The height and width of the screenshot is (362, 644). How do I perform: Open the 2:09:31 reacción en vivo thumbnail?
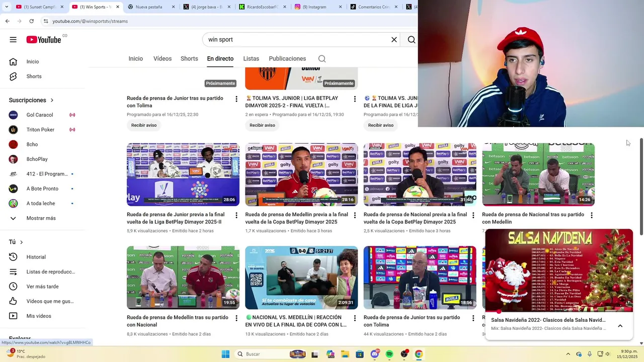(301, 278)
